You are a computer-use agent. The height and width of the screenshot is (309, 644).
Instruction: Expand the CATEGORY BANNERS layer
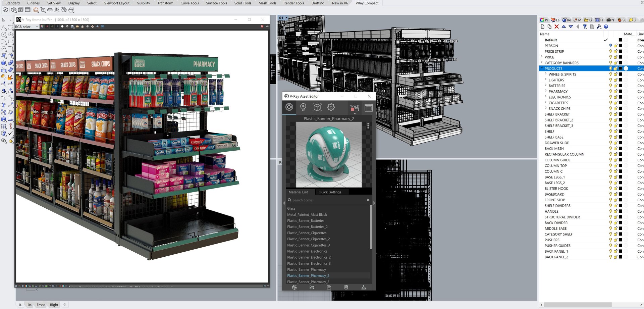tap(542, 62)
